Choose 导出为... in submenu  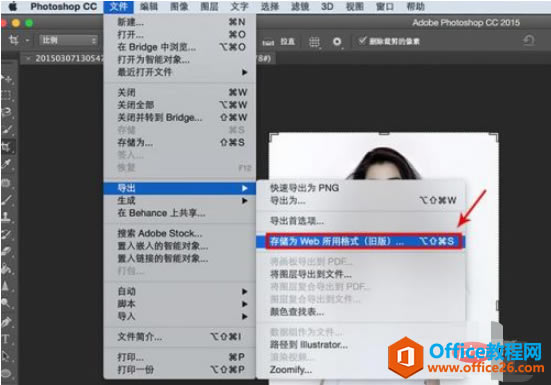click(361, 201)
